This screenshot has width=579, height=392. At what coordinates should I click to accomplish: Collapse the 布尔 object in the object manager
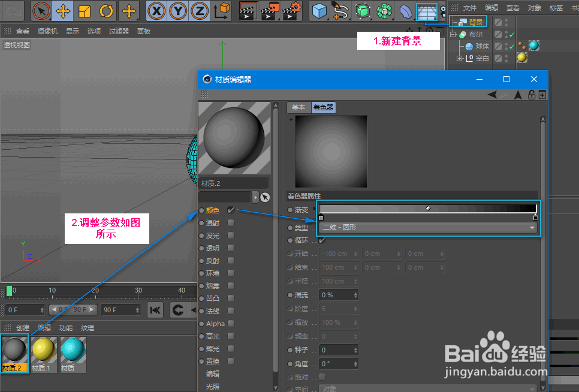[451, 34]
